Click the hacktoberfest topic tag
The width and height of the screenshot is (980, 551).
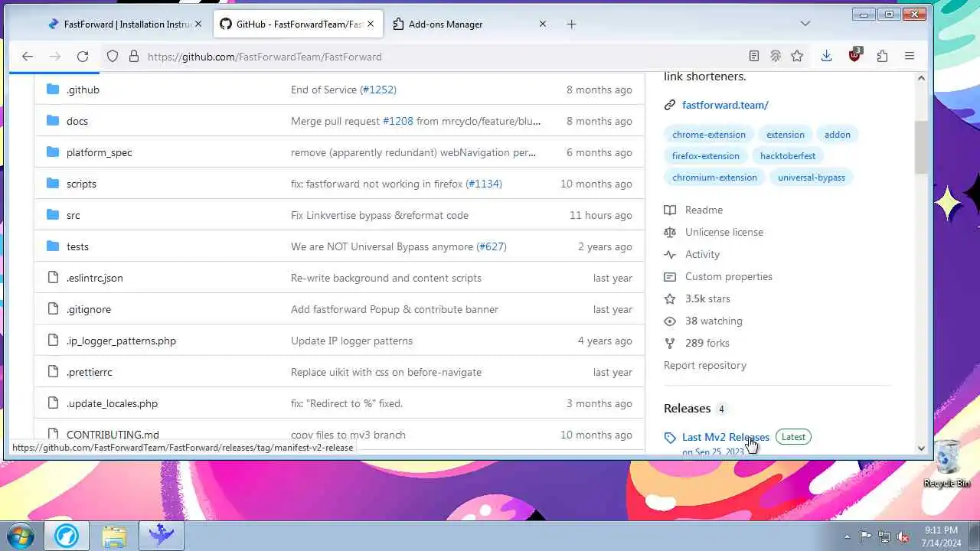tap(788, 156)
